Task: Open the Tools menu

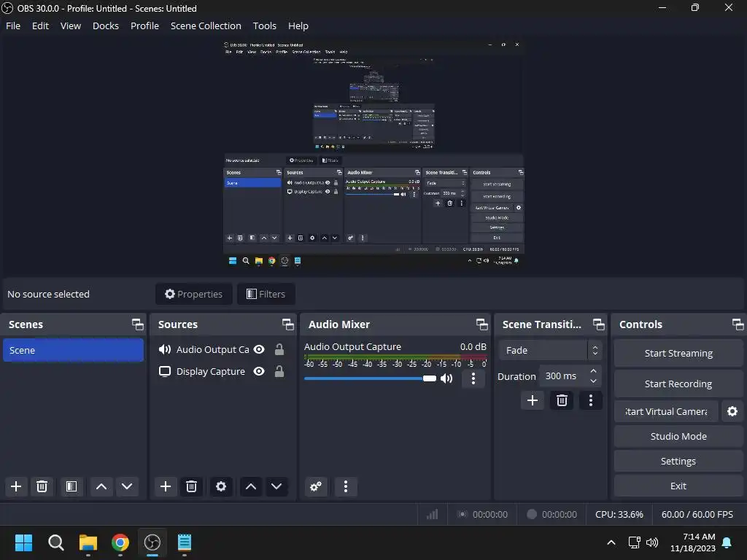Action: (264, 26)
